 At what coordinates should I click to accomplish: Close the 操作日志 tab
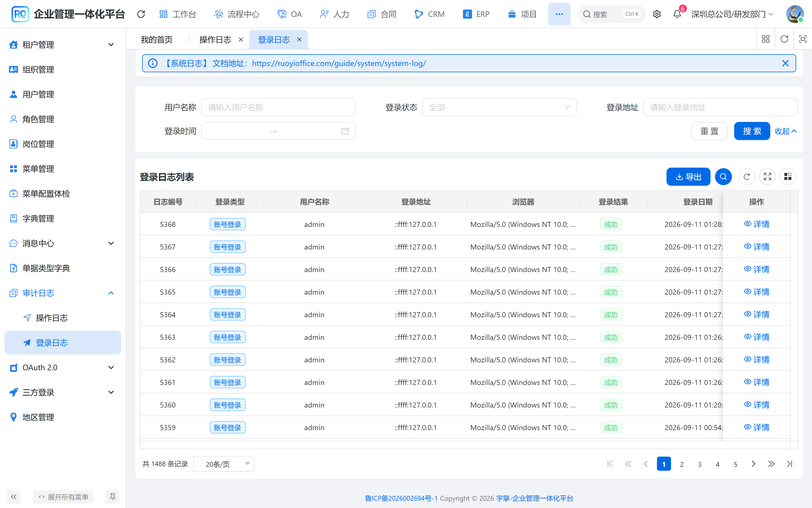[x=240, y=40]
